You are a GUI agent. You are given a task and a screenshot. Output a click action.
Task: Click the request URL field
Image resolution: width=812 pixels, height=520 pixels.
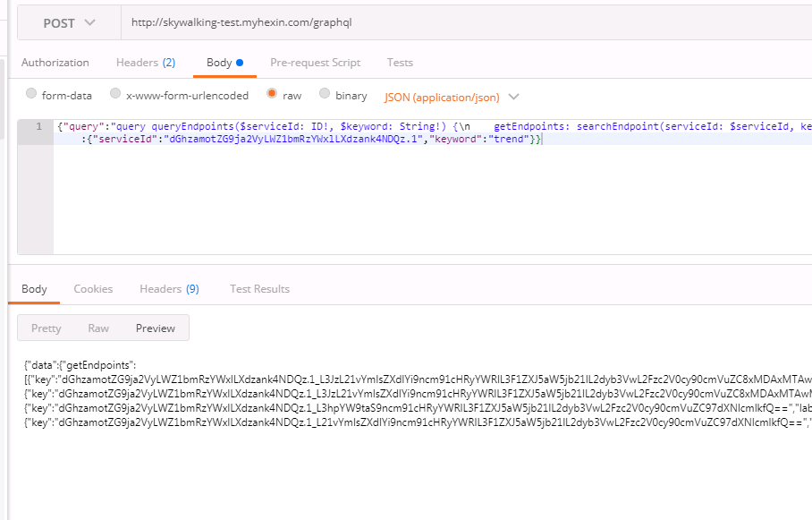(x=466, y=22)
